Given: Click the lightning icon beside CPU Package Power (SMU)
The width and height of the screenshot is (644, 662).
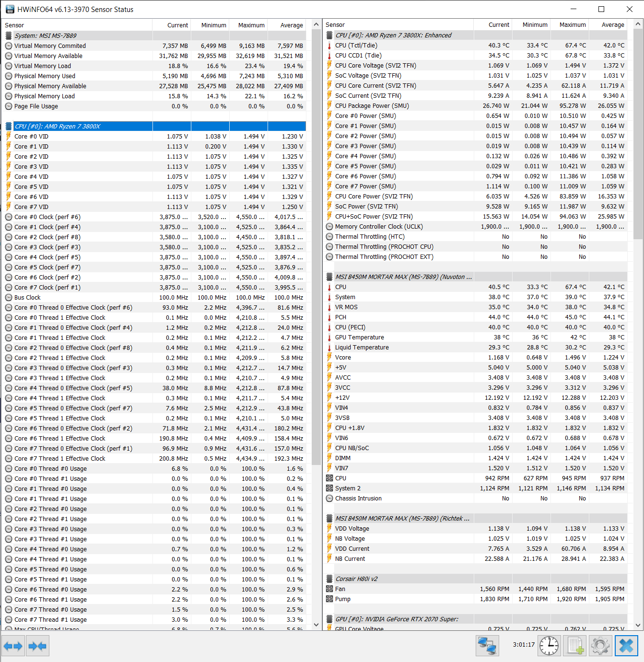Looking at the screenshot, I should pos(329,105).
